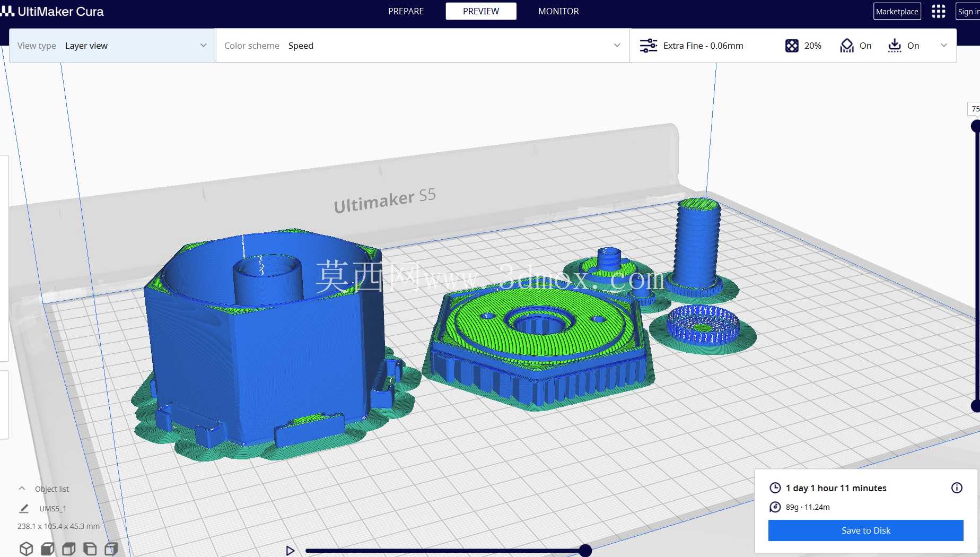Click the lower layer slider handle
The width and height of the screenshot is (980, 557).
(x=976, y=406)
